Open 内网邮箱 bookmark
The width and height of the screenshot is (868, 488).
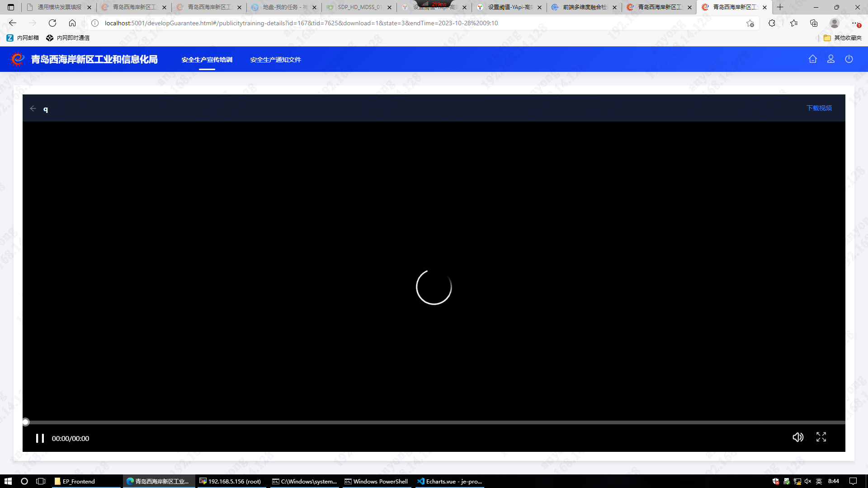23,38
